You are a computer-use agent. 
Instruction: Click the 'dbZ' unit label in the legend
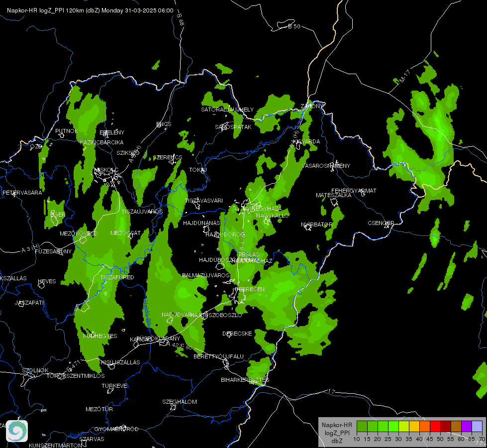(337, 441)
